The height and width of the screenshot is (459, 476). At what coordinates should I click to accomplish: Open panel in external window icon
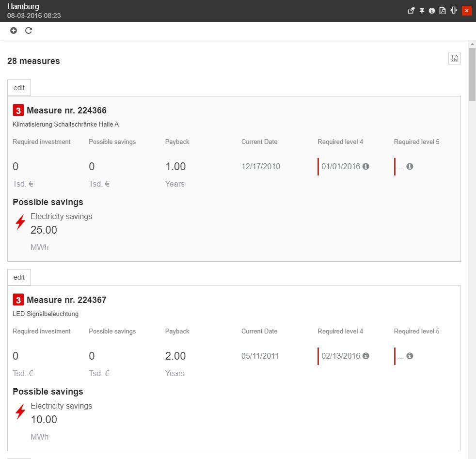click(411, 11)
